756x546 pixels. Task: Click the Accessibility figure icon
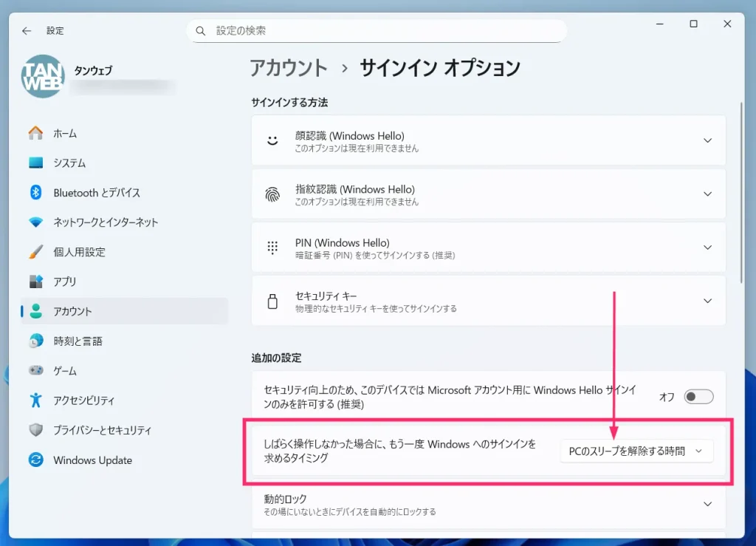[x=35, y=400]
